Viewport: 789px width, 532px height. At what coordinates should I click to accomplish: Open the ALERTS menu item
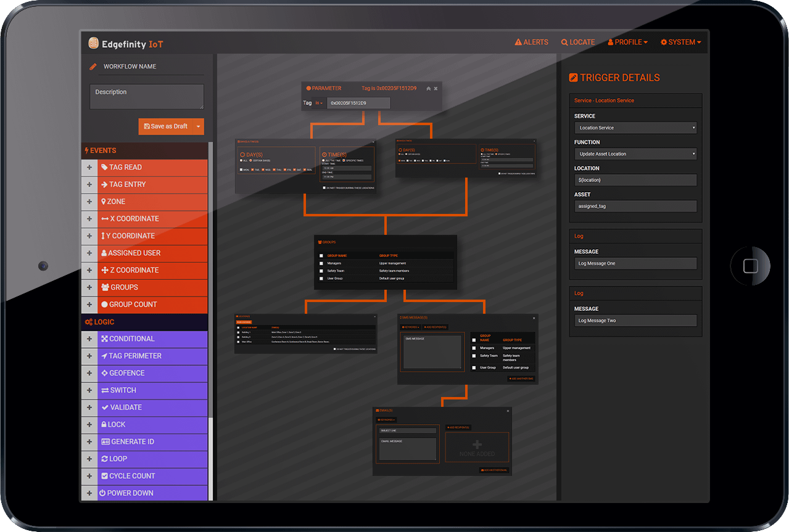531,43
